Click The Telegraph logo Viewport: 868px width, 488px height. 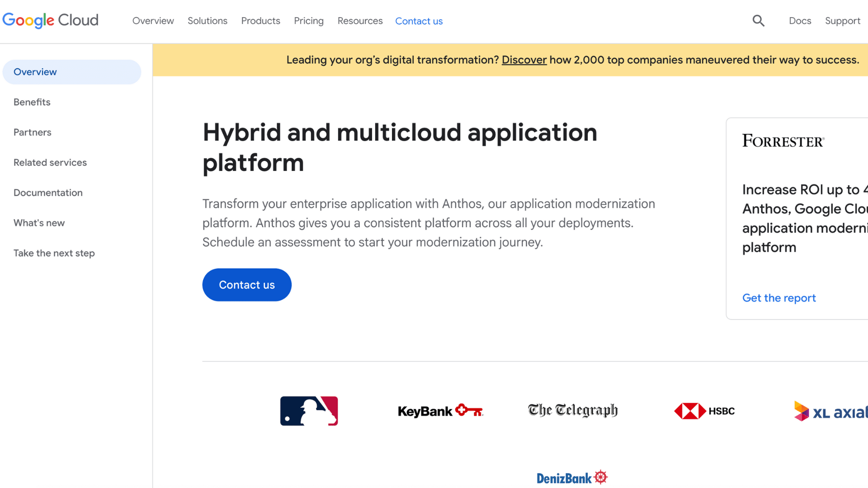point(572,410)
